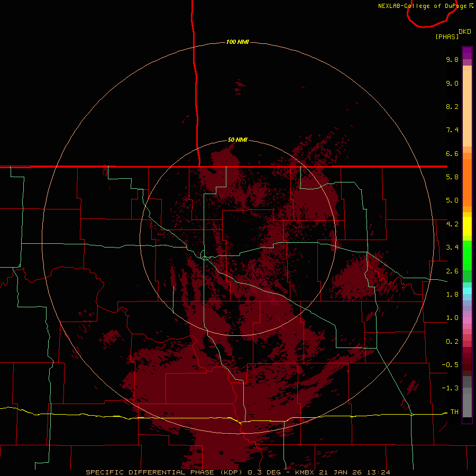Image resolution: width=476 pixels, height=476 pixels.
Task: Click the 3.4 color scale value
Action: [x=452, y=248]
